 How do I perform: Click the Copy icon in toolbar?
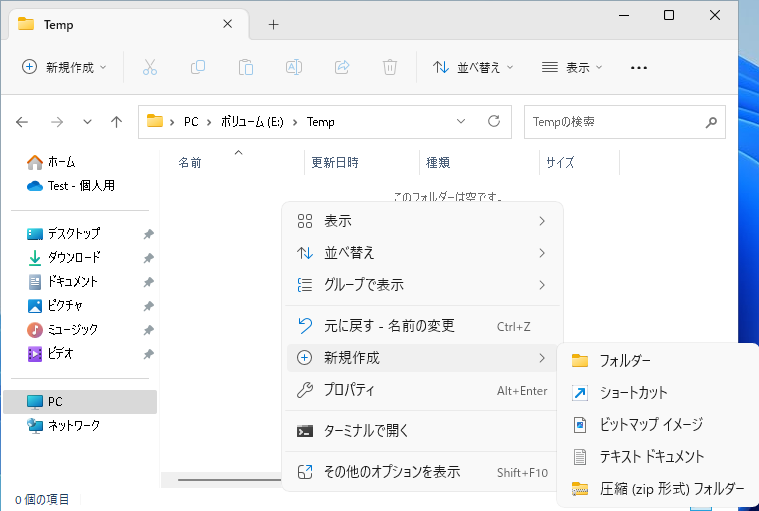[197, 67]
